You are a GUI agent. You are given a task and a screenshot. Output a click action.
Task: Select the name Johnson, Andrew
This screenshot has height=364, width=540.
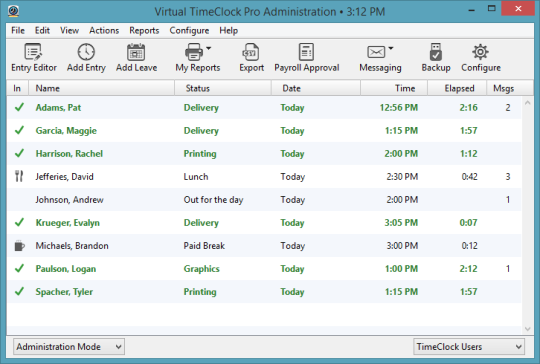[x=69, y=200]
